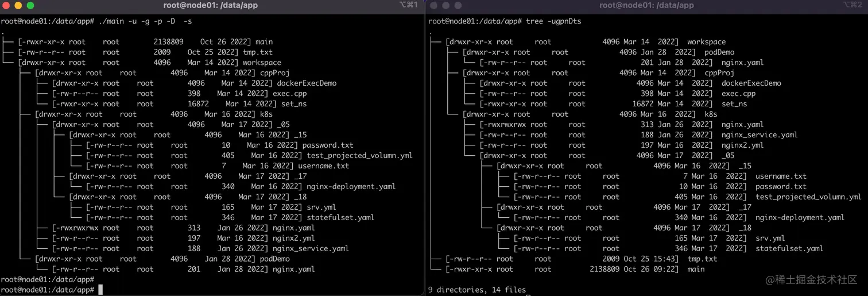
Task: Select tmp.txt in the ./main output
Action: click(x=258, y=52)
